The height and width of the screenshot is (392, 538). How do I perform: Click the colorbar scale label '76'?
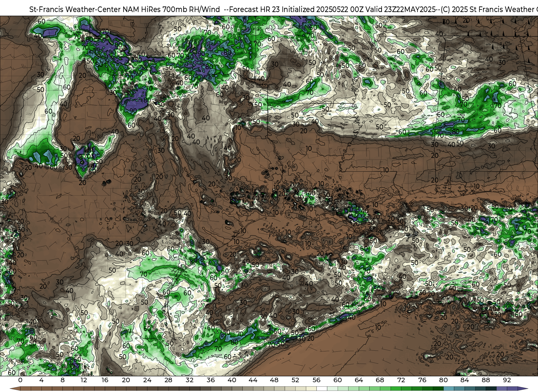(422, 380)
